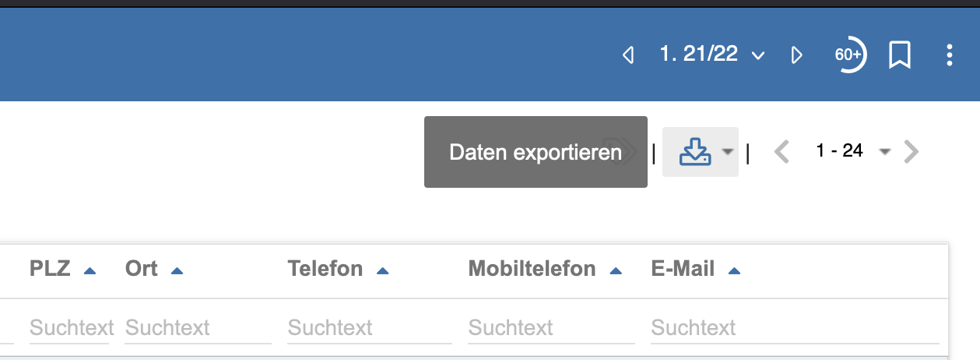Viewport: 980px width, 360px height.
Task: Expand the 1. 21/22 period selector
Action: [x=757, y=56]
